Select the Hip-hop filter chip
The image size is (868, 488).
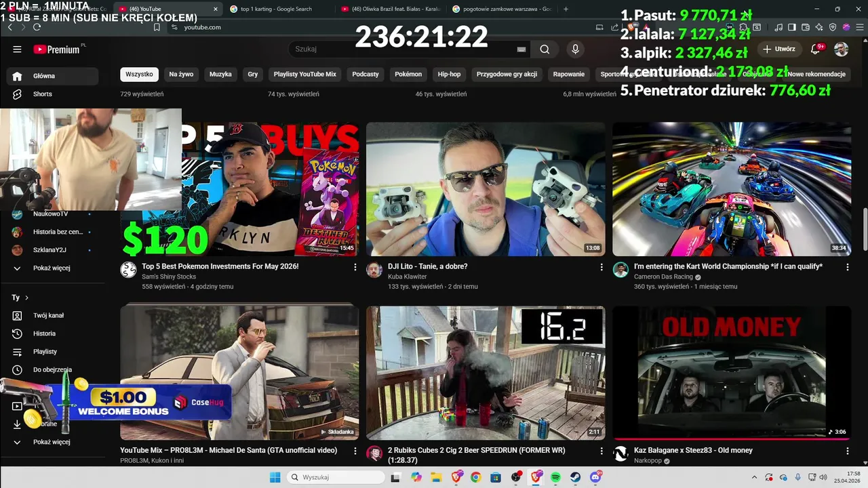[x=449, y=74]
